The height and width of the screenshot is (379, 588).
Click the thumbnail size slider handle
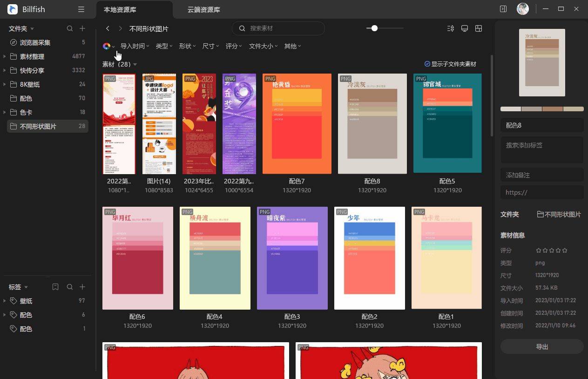(x=374, y=28)
